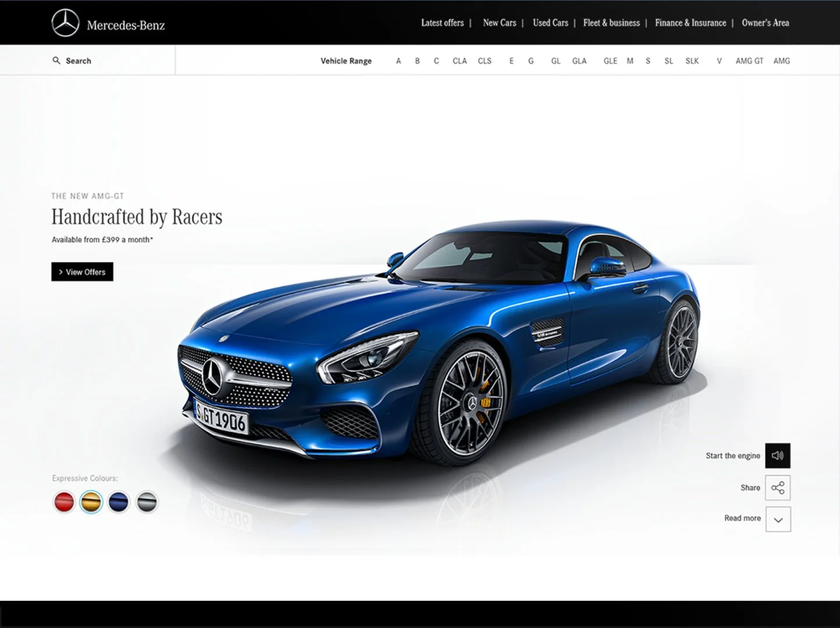The width and height of the screenshot is (840, 628).
Task: Click the Start the engine label
Action: [733, 456]
